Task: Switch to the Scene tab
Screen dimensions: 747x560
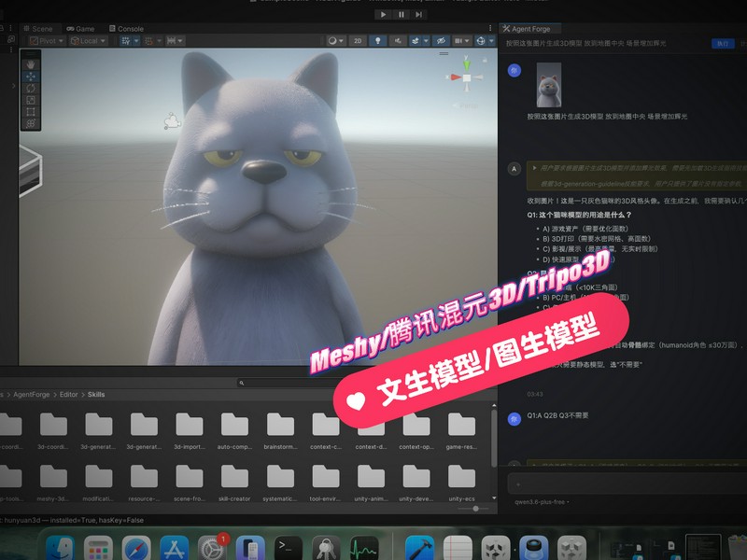Action: 38,29
